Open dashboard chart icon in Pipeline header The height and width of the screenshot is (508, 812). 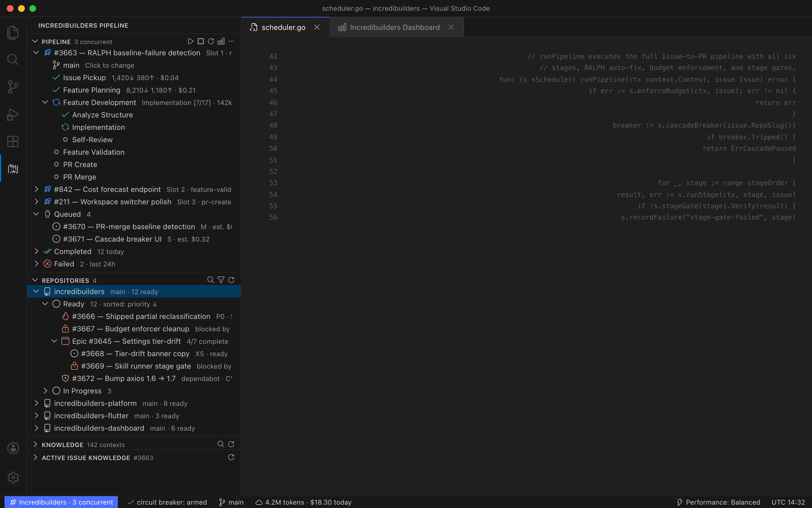tap(221, 41)
